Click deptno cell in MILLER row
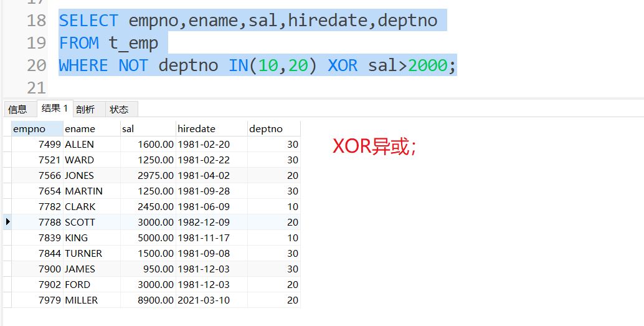Image resolution: width=644 pixels, height=326 pixels. pos(274,300)
